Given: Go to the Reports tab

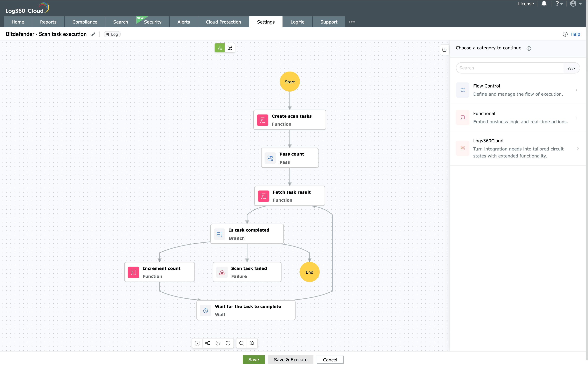Looking at the screenshot, I should [x=48, y=22].
